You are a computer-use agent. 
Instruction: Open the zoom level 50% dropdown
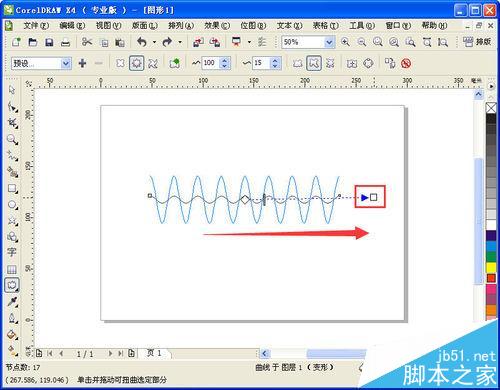(x=329, y=42)
